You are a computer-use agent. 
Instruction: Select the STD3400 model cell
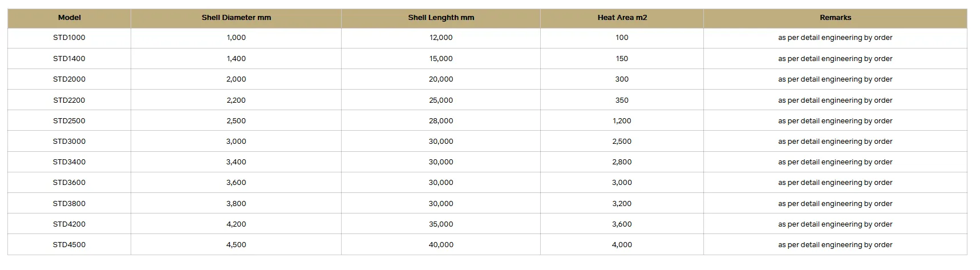[x=69, y=162]
